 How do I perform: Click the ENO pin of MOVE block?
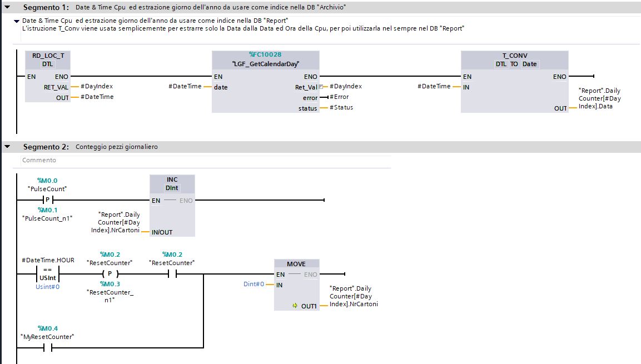[x=310, y=275]
